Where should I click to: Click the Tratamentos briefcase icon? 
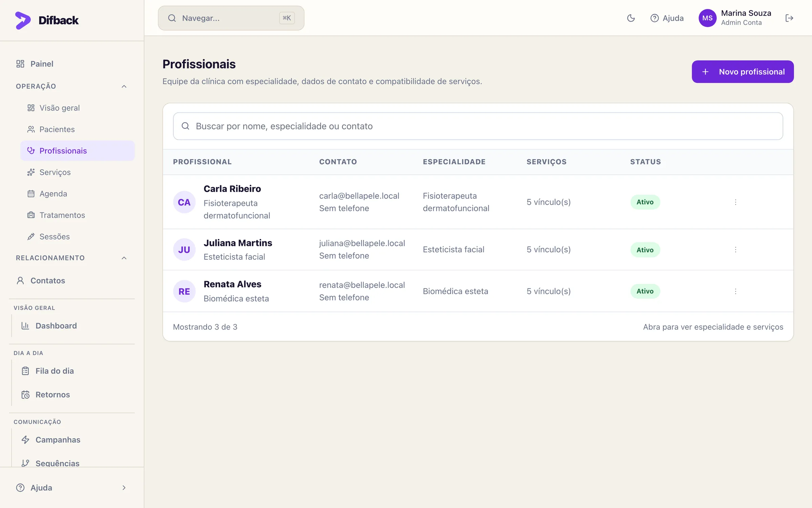[x=31, y=215]
